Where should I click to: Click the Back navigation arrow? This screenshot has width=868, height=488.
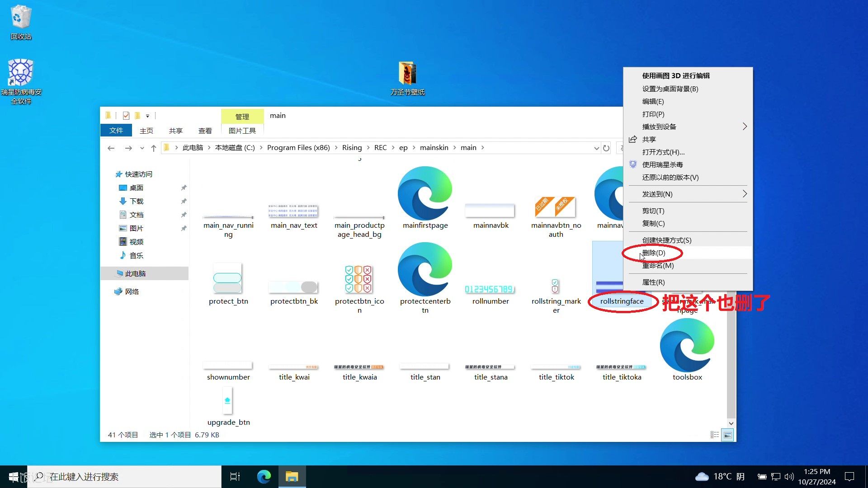tap(111, 148)
